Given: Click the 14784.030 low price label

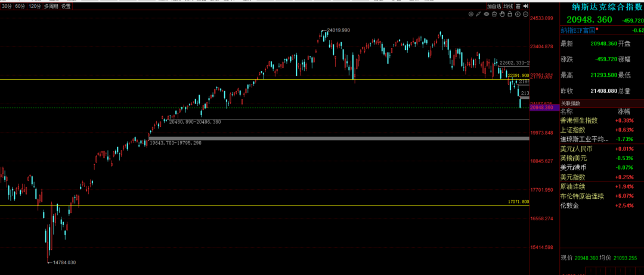Looking at the screenshot, I should pyautogui.click(x=64, y=262).
